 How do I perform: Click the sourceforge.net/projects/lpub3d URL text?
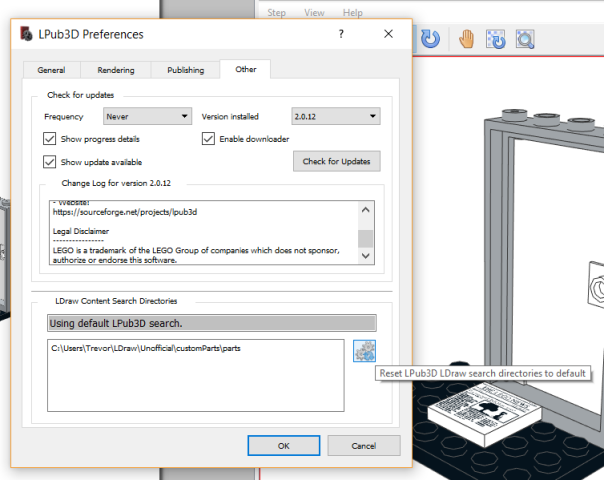coord(125,212)
